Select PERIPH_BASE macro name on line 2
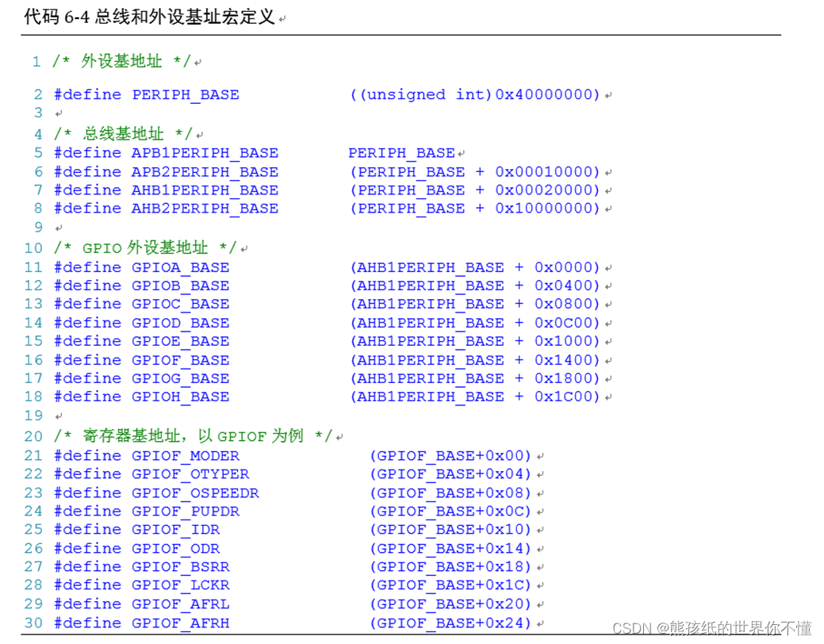The image size is (824, 644). pos(186,95)
